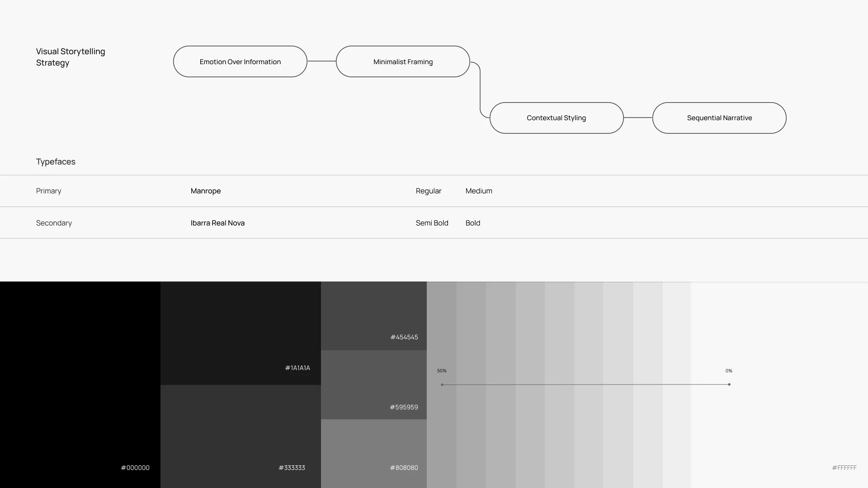868x488 pixels.
Task: Select the Secondary row label
Action: (54, 223)
